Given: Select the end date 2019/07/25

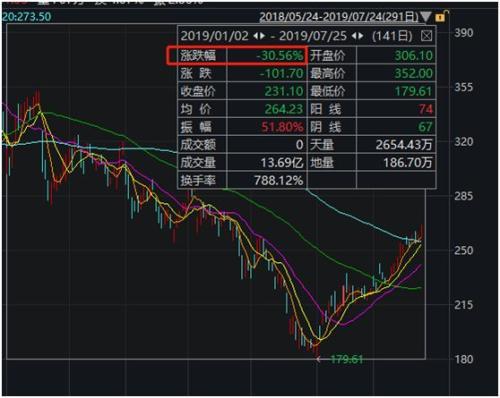Looking at the screenshot, I should click(313, 36).
